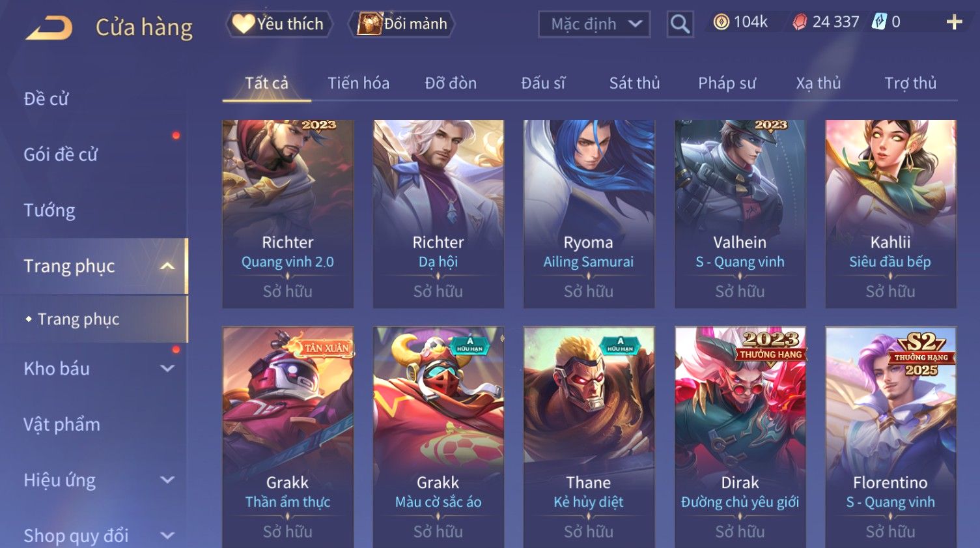
Task: Open Gói đề cử in the sidebar
Action: [61, 154]
